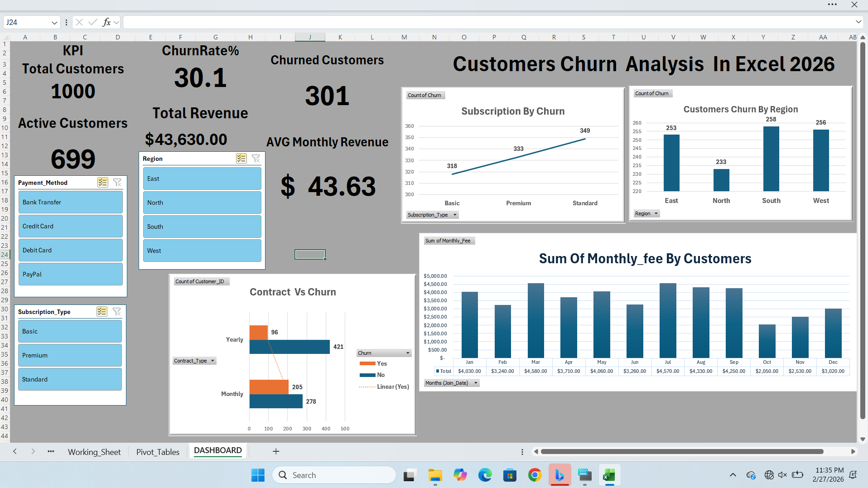Click the Multi-Select icon on the Region slicer
The height and width of the screenshot is (488, 868).
click(x=241, y=159)
